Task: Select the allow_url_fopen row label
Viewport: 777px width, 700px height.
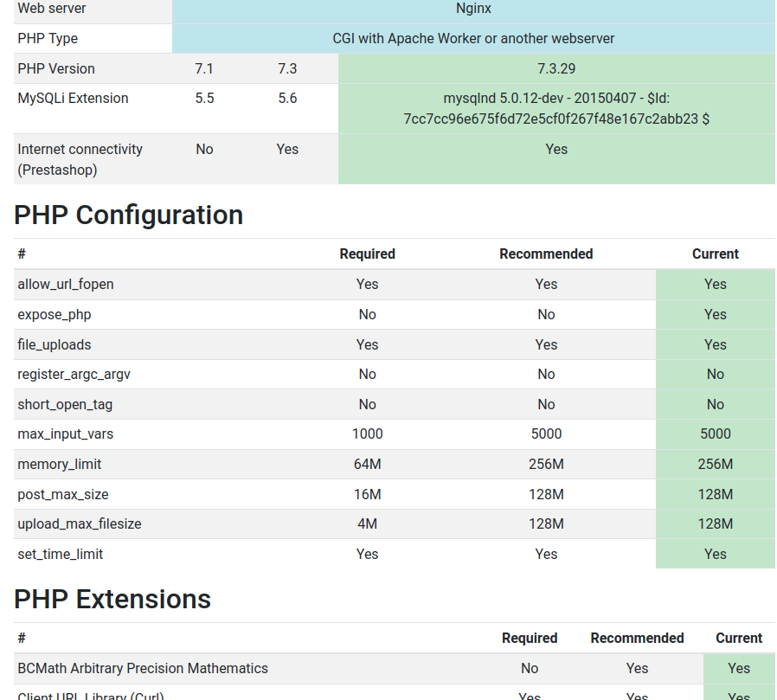Action: click(66, 285)
